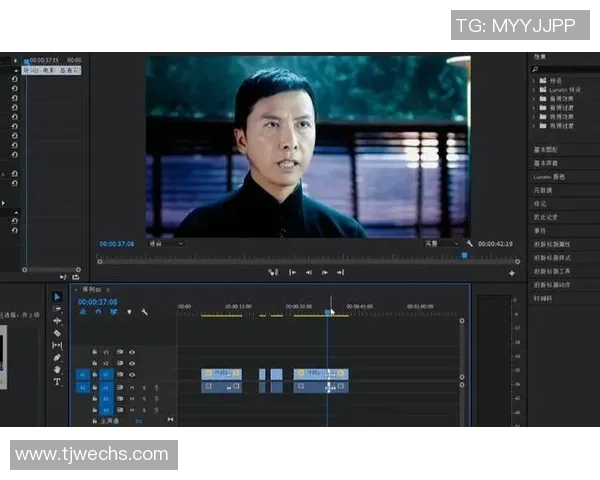The width and height of the screenshot is (600, 480).
Task: Toggle Snap magnet in timeline
Action: click(x=98, y=312)
